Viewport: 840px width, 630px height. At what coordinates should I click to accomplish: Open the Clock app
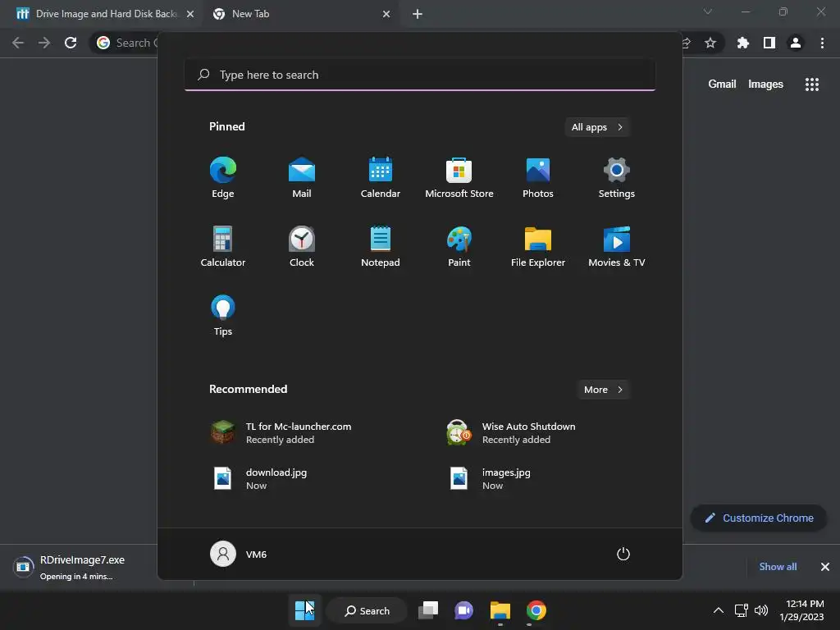click(302, 246)
